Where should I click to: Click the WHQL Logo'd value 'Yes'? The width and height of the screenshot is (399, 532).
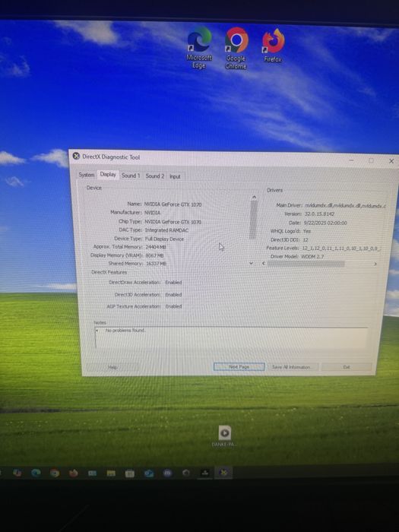307,231
